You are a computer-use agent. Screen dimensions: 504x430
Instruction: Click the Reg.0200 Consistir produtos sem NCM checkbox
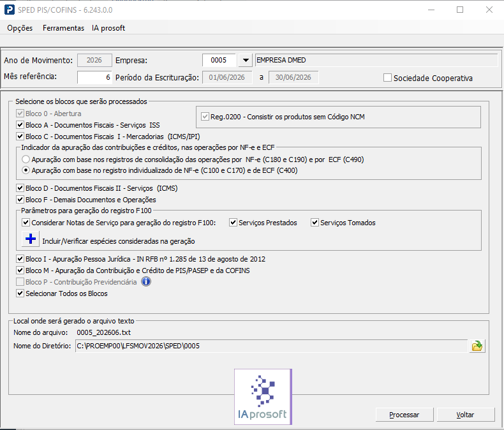pos(205,117)
